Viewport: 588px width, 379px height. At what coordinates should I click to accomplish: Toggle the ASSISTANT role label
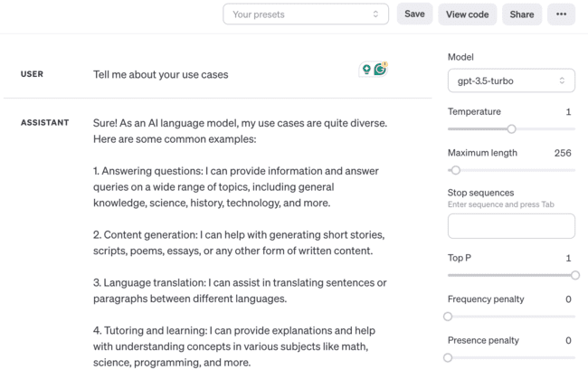click(44, 122)
